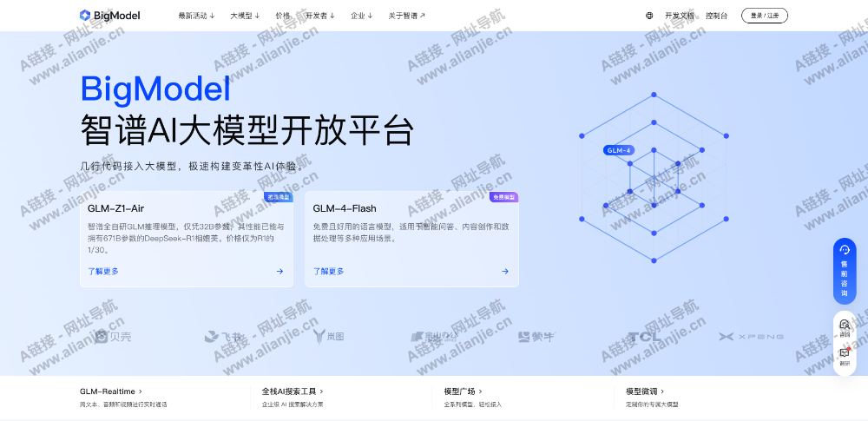This screenshot has height=421, width=868.
Task: Open the 开发文档 link
Action: [679, 16]
